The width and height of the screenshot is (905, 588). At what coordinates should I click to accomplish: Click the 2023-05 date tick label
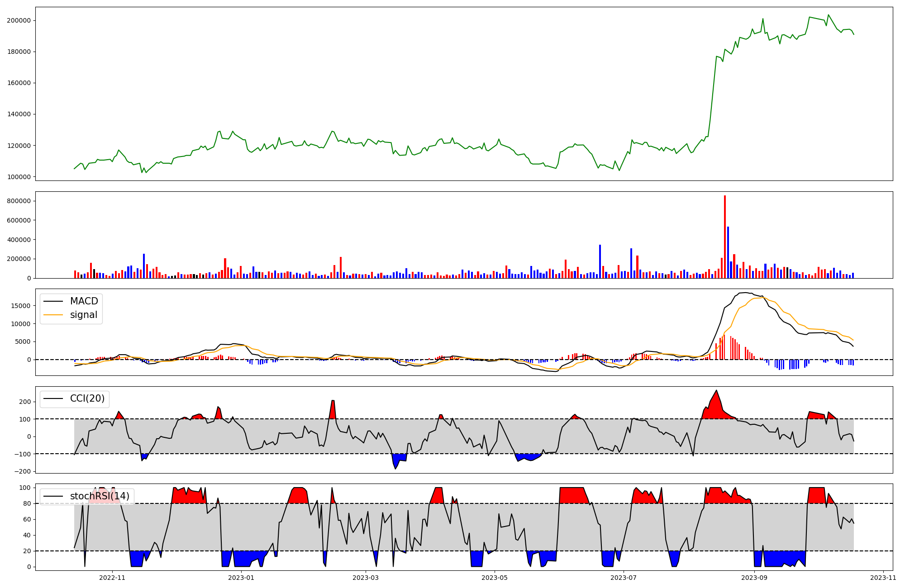(495, 577)
